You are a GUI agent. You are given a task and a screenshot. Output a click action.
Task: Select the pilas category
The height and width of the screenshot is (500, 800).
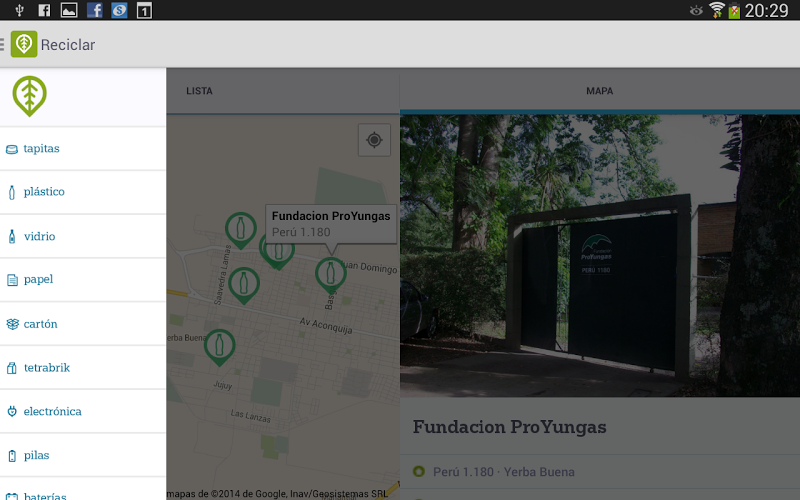[83, 455]
